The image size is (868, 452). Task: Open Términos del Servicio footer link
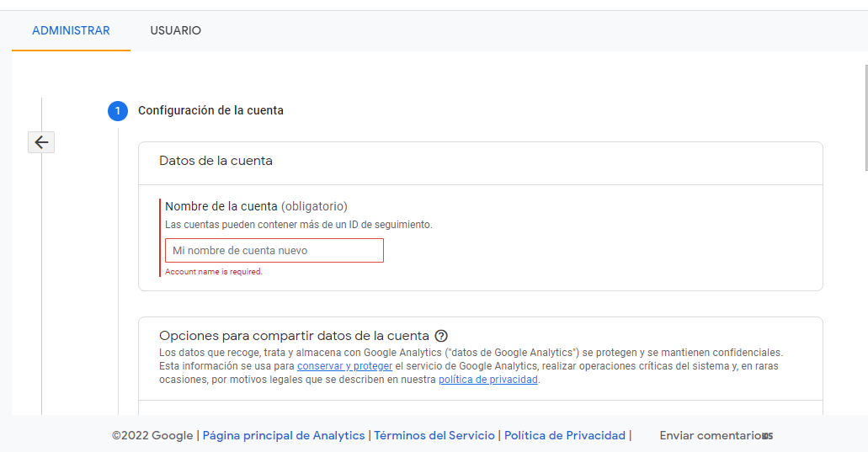click(434, 435)
